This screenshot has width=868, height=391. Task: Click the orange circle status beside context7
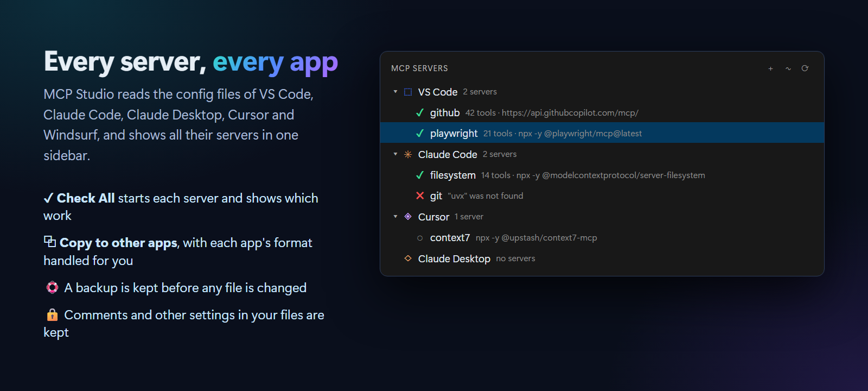click(x=420, y=238)
